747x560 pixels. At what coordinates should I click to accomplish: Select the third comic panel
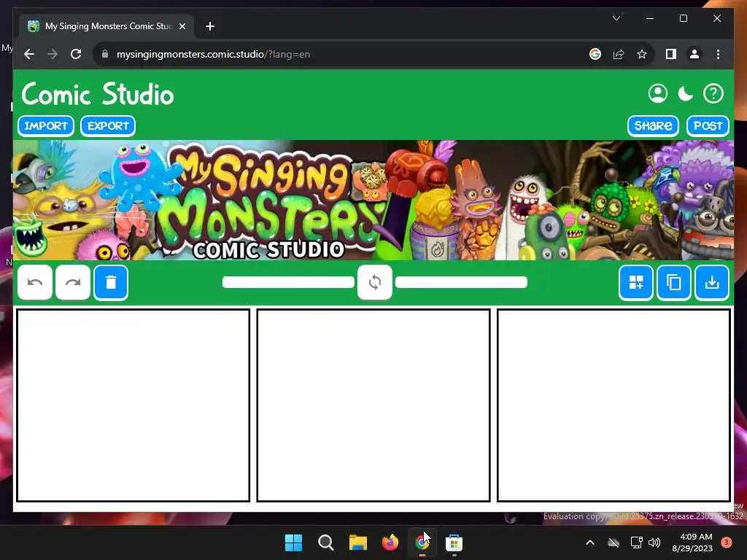point(614,405)
